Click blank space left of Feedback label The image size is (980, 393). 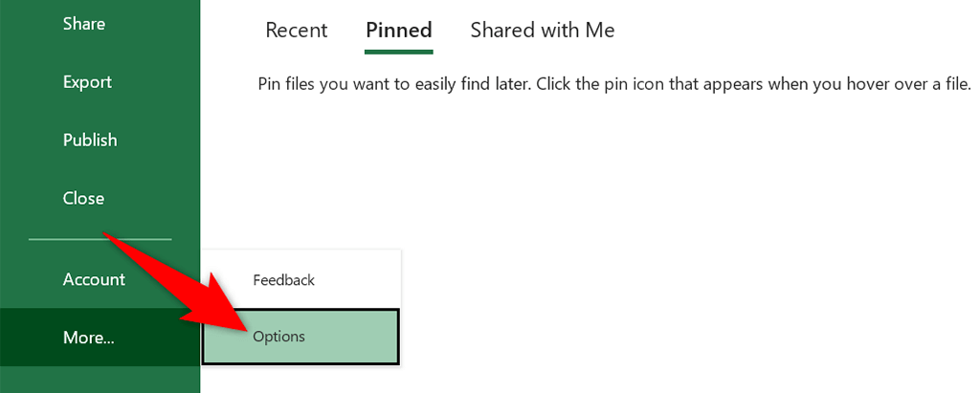(227, 280)
